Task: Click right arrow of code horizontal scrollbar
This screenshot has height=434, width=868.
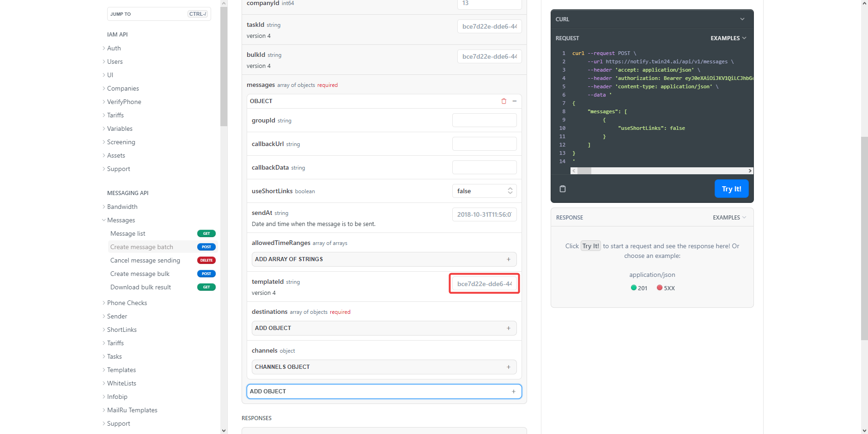Action: [x=750, y=171]
